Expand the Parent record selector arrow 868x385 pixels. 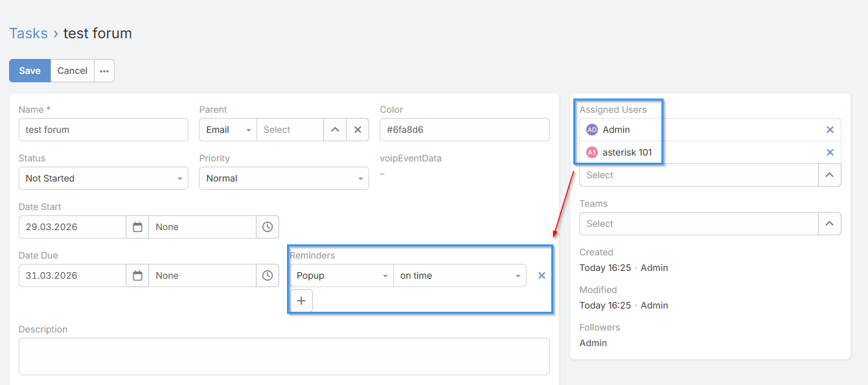point(335,130)
